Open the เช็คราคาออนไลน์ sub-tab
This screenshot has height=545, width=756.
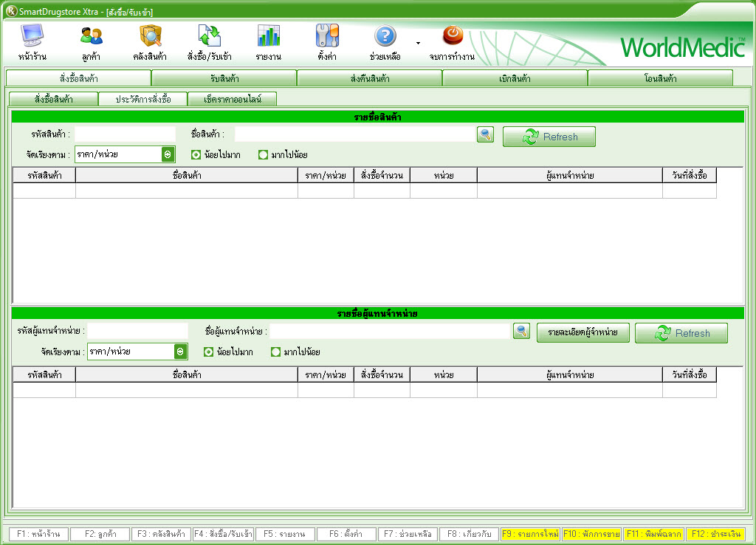[232, 99]
